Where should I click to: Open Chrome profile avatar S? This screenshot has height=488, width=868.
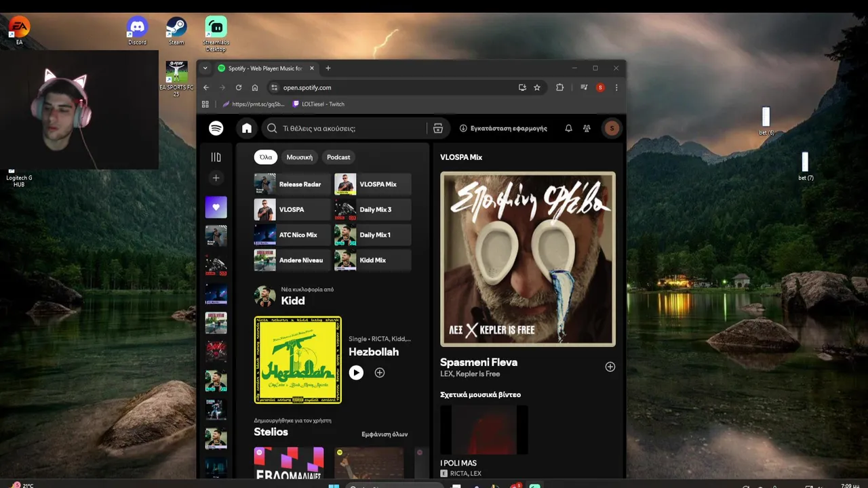pyautogui.click(x=600, y=87)
